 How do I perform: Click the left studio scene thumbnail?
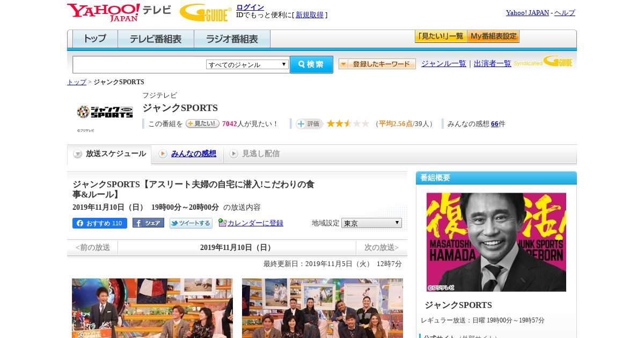[152, 308]
